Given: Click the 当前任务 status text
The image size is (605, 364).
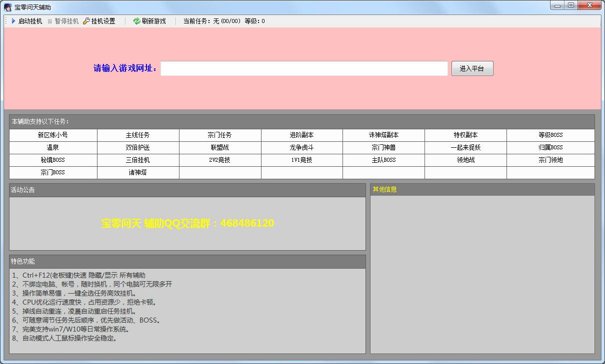Looking at the screenshot, I should pos(212,21).
